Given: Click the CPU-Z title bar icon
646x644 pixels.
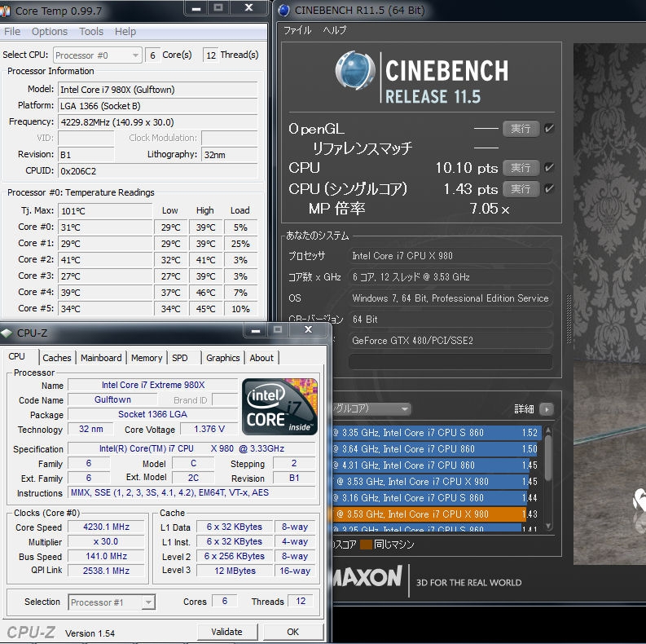Looking at the screenshot, I should click(7, 333).
